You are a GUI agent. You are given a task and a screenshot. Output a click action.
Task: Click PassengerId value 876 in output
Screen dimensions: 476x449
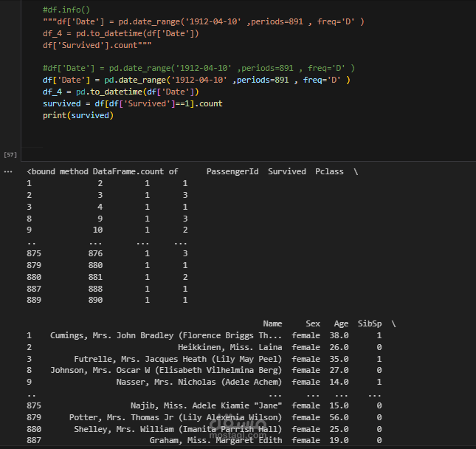click(95, 253)
